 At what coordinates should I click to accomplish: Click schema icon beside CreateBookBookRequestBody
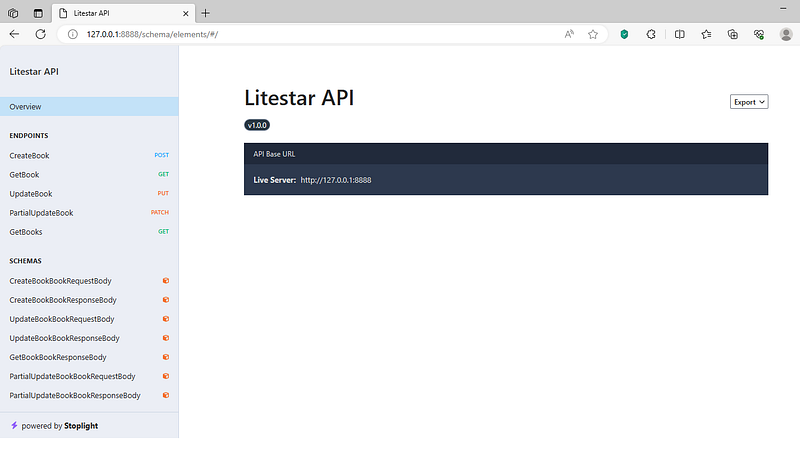pos(166,281)
